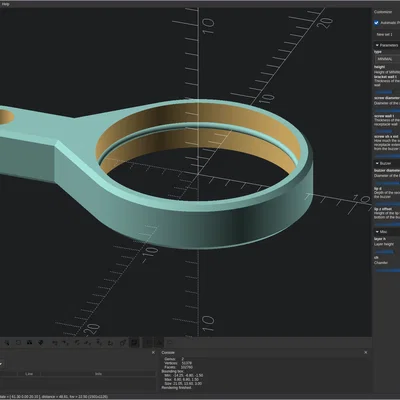Close the Console panel
Screen dimensions: 400x400
(366, 352)
